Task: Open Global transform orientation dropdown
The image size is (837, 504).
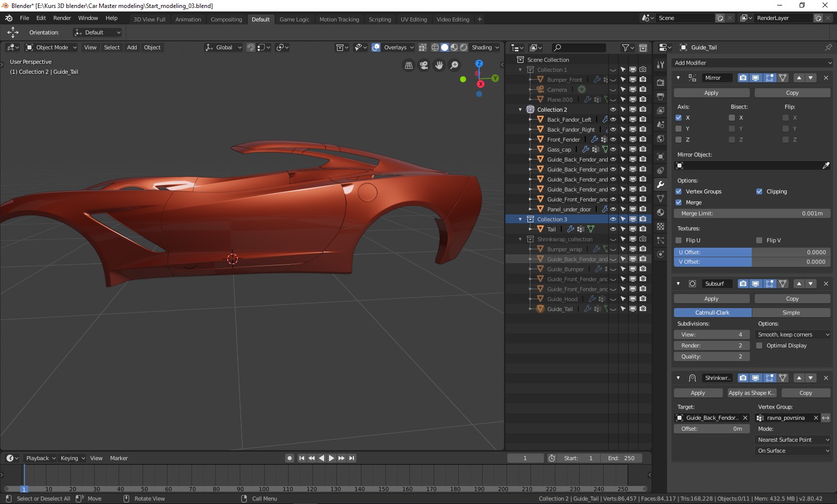Action: (x=223, y=47)
